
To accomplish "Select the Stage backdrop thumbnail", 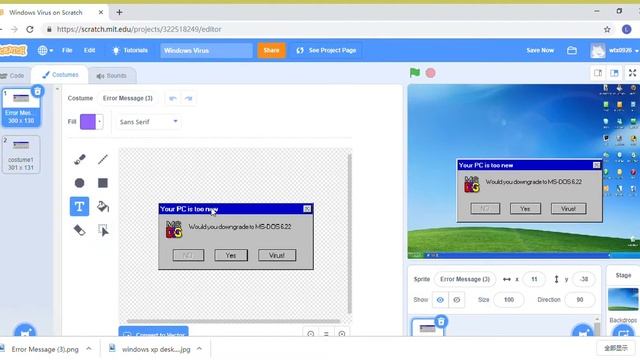I will (623, 299).
